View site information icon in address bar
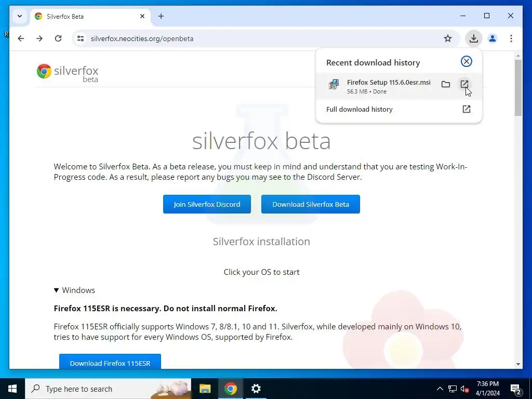The height and width of the screenshot is (399, 532). pos(81,38)
